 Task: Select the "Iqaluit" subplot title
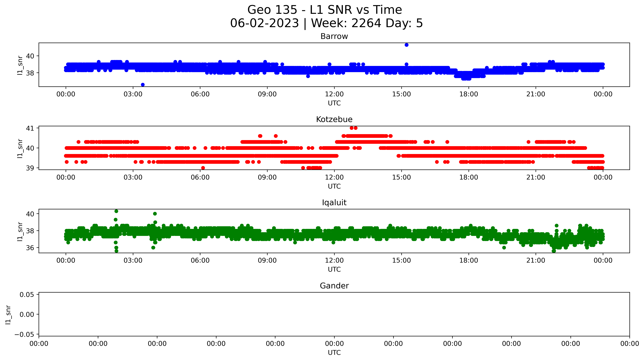tap(334, 203)
